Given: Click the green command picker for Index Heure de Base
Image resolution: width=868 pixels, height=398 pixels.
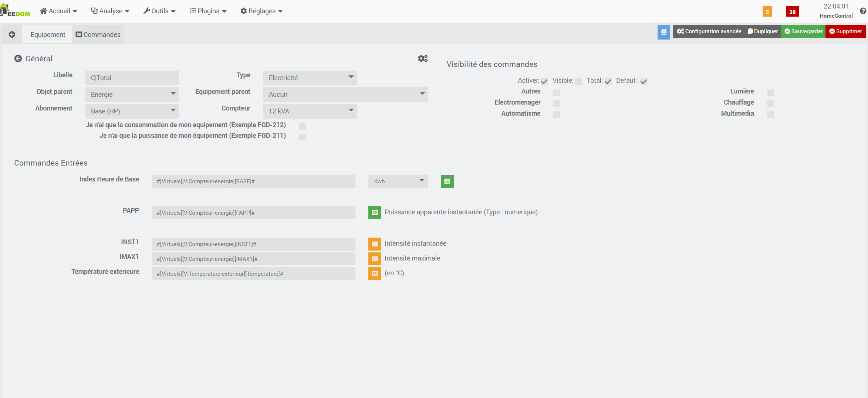Looking at the screenshot, I should 447,181.
